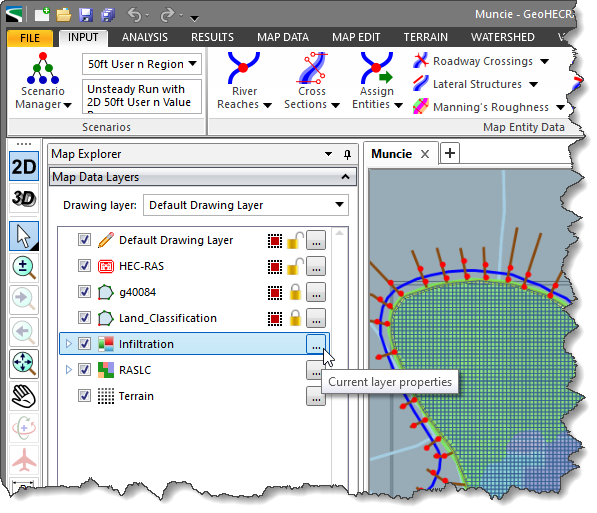Click the River Reaches icon
This screenshot has height=513, width=597.
tap(244, 68)
